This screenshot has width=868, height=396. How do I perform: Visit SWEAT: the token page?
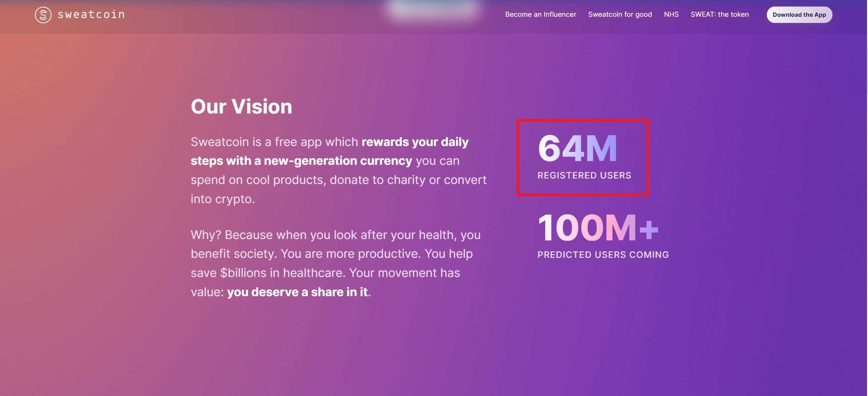720,14
